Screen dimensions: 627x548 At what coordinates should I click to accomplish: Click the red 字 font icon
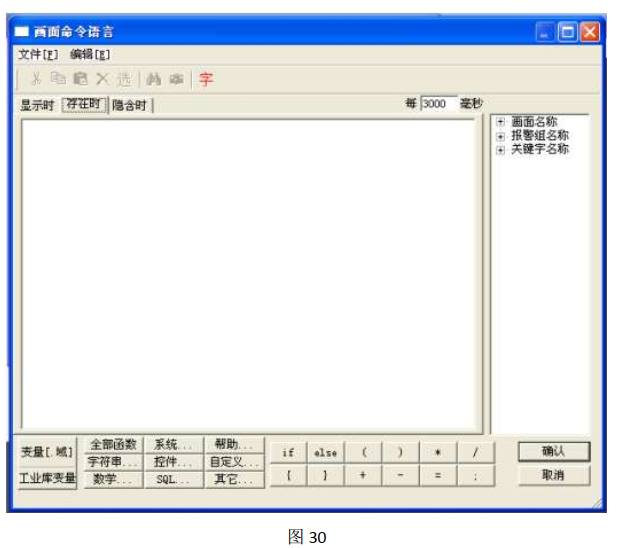tap(205, 79)
